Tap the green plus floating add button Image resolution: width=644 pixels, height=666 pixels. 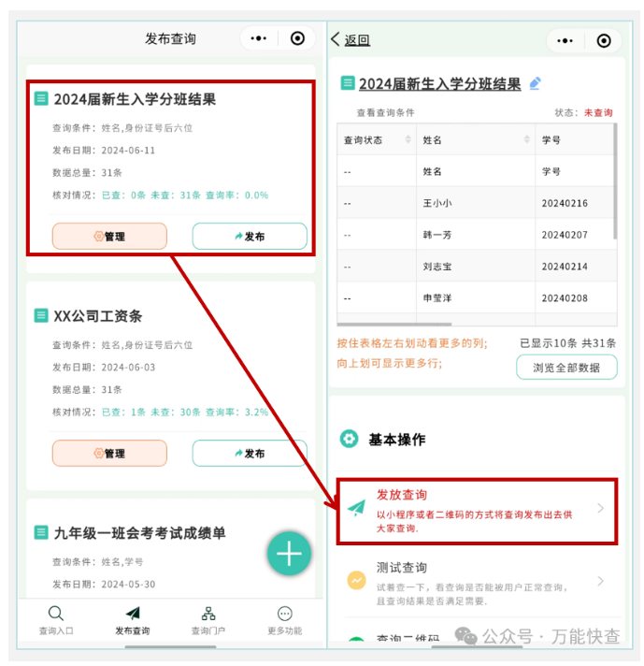(289, 554)
